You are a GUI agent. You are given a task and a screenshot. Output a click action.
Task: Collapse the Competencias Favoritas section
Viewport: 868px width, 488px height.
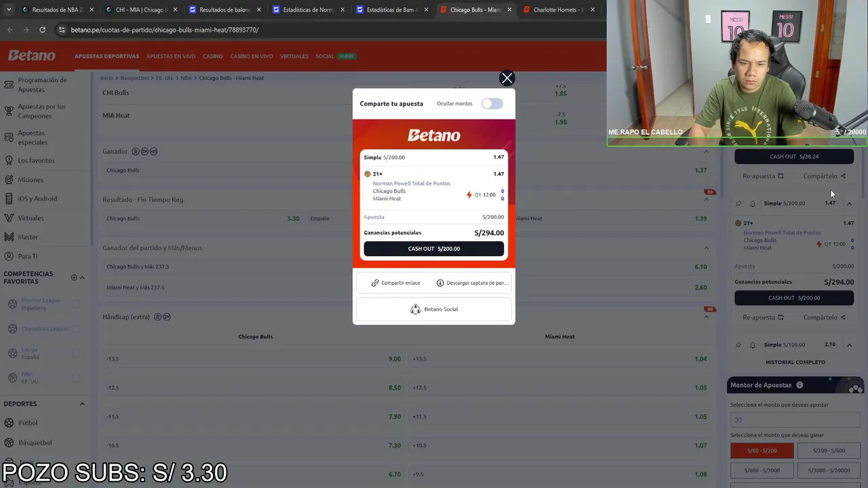[x=82, y=277]
